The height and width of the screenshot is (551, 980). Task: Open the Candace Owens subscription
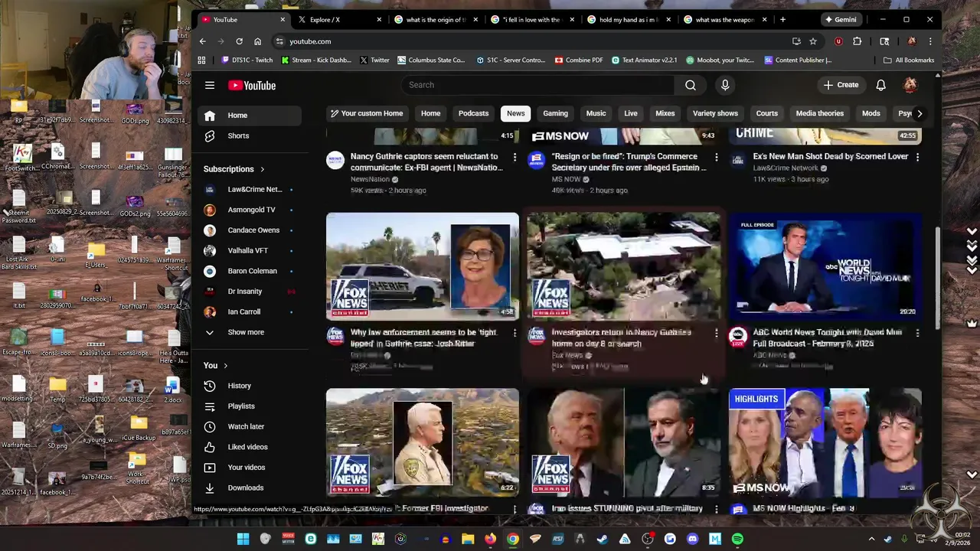click(250, 230)
